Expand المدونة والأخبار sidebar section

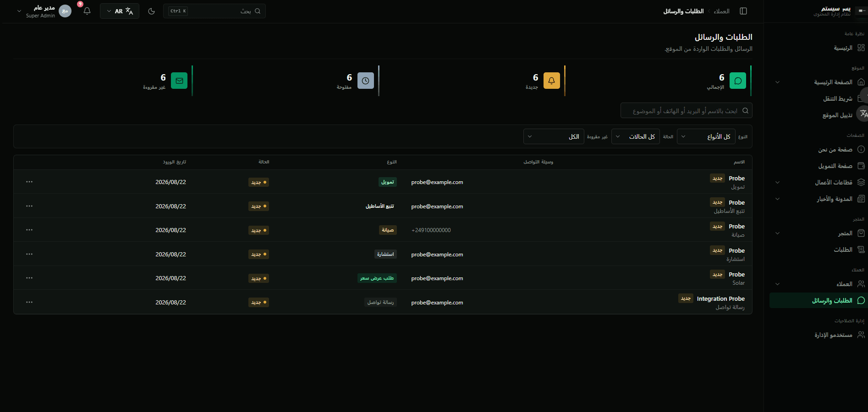coord(819,199)
